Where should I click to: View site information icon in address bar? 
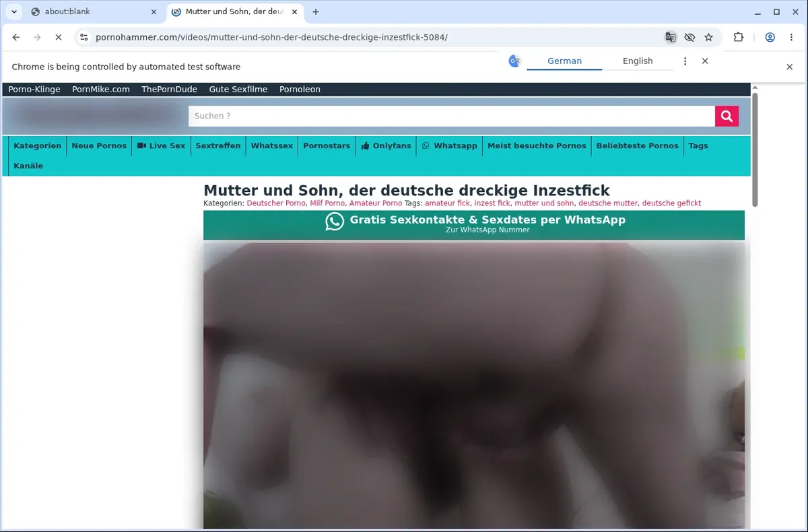[83, 38]
